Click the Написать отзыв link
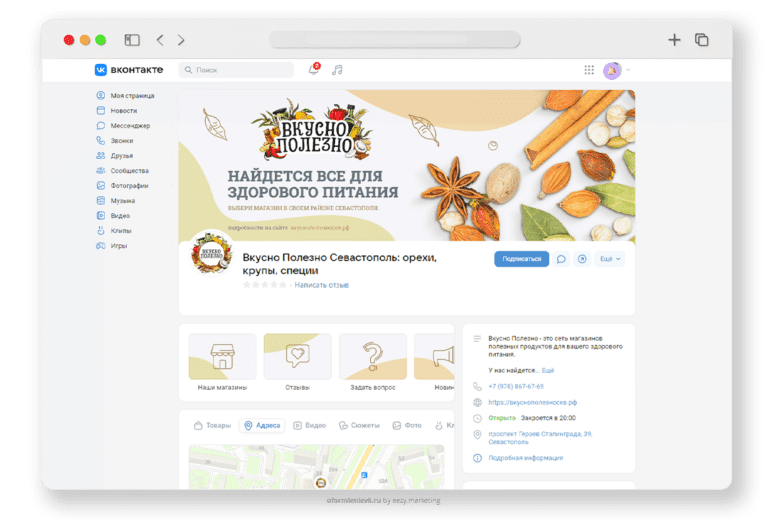Image resolution: width=768 pixels, height=531 pixels. pyautogui.click(x=322, y=285)
